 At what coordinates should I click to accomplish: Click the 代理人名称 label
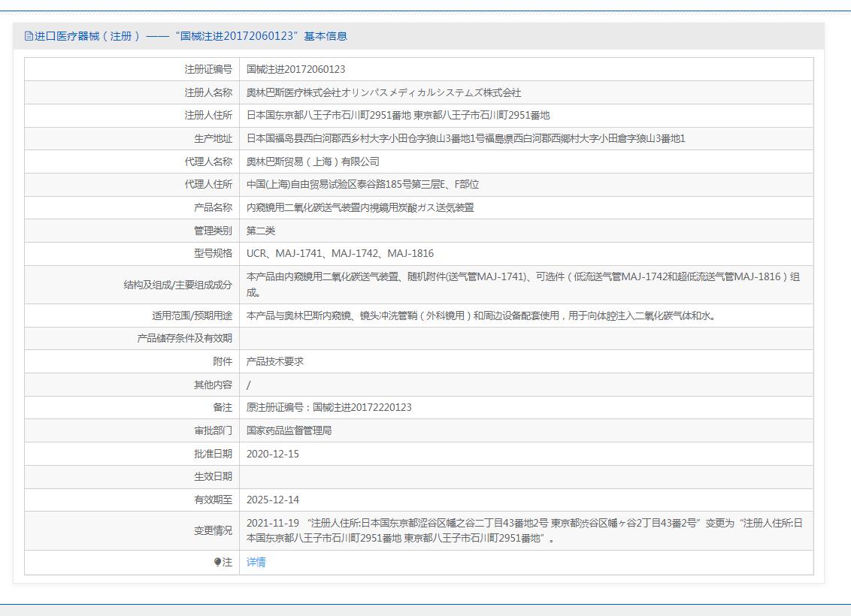pos(208,162)
